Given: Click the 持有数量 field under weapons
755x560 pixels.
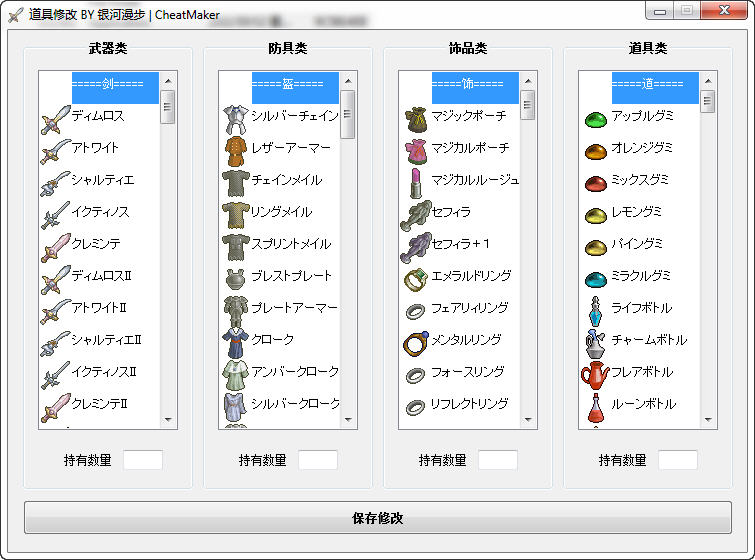Looking at the screenshot, I should pyautogui.click(x=142, y=460).
